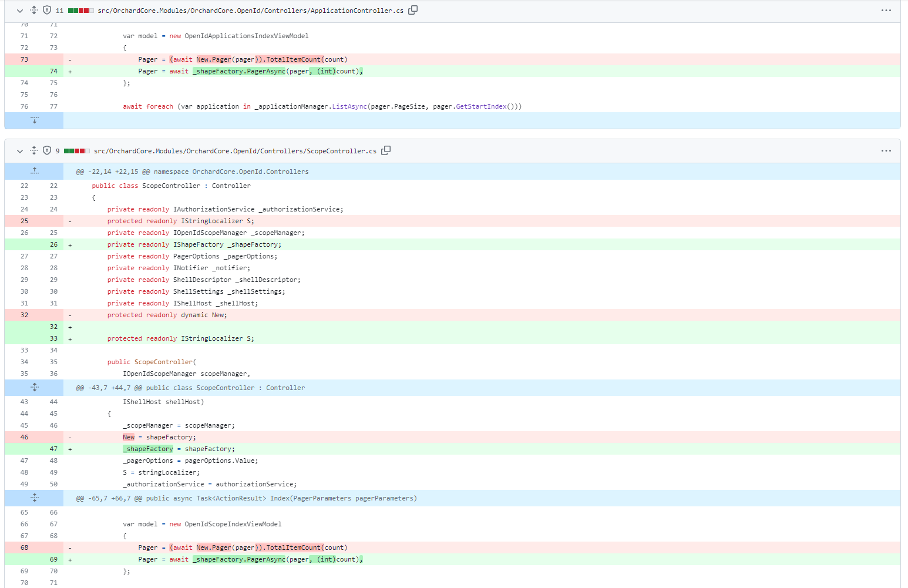Open the ScopeController.cs file link

(x=235, y=151)
